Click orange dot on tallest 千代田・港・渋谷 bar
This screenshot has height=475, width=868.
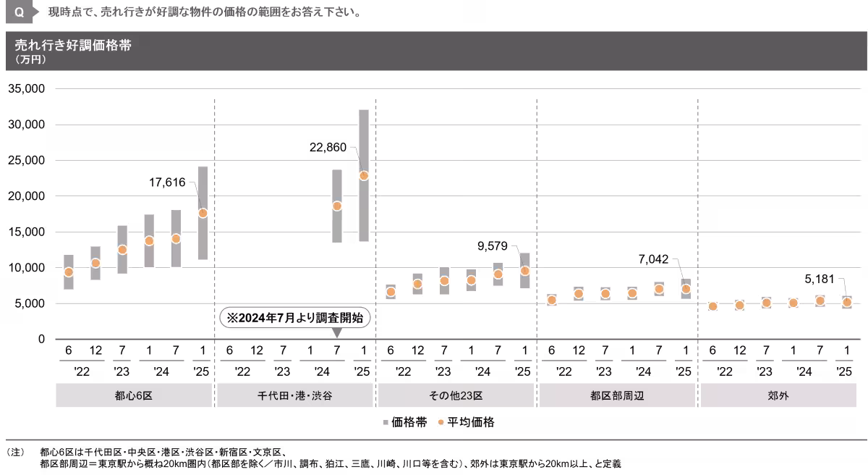pos(364,176)
